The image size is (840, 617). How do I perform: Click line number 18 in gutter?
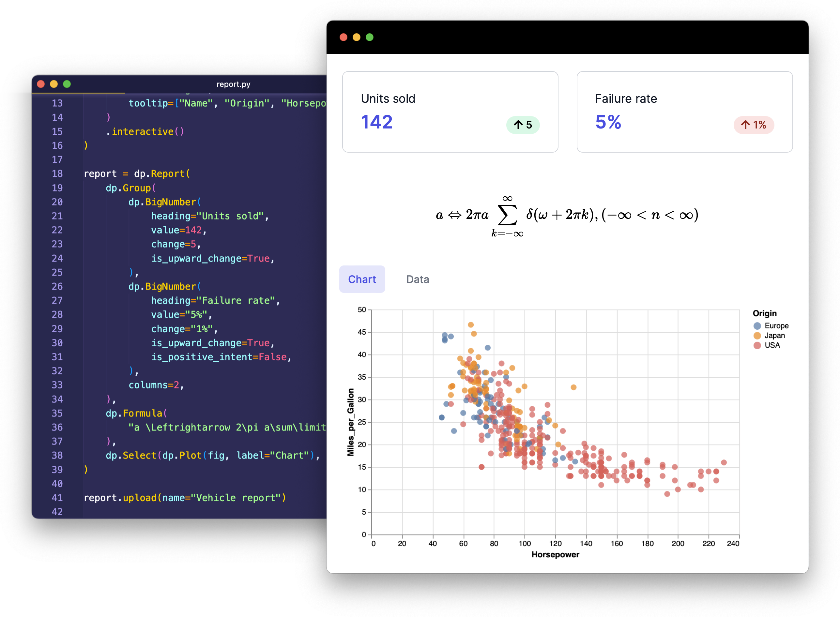(x=57, y=174)
